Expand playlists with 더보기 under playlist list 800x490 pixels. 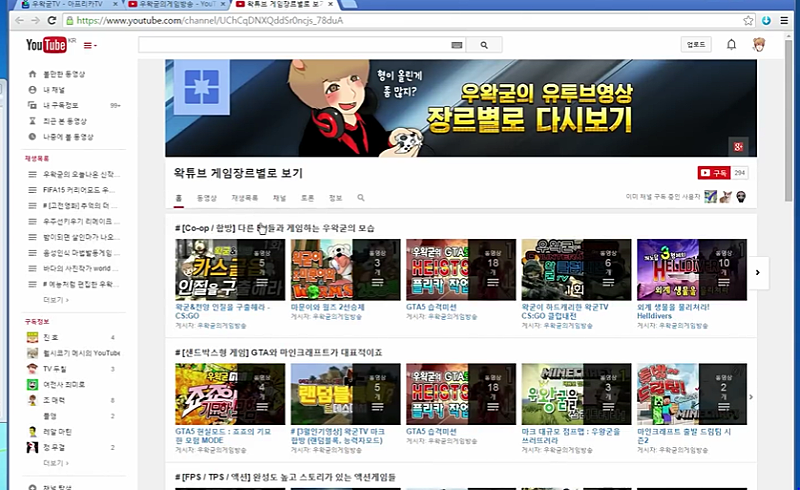click(56, 300)
